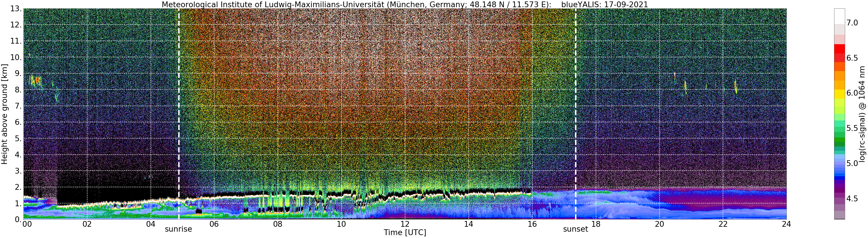
Task: Click the colorbar tick value 6.0
Action: (x=852, y=93)
